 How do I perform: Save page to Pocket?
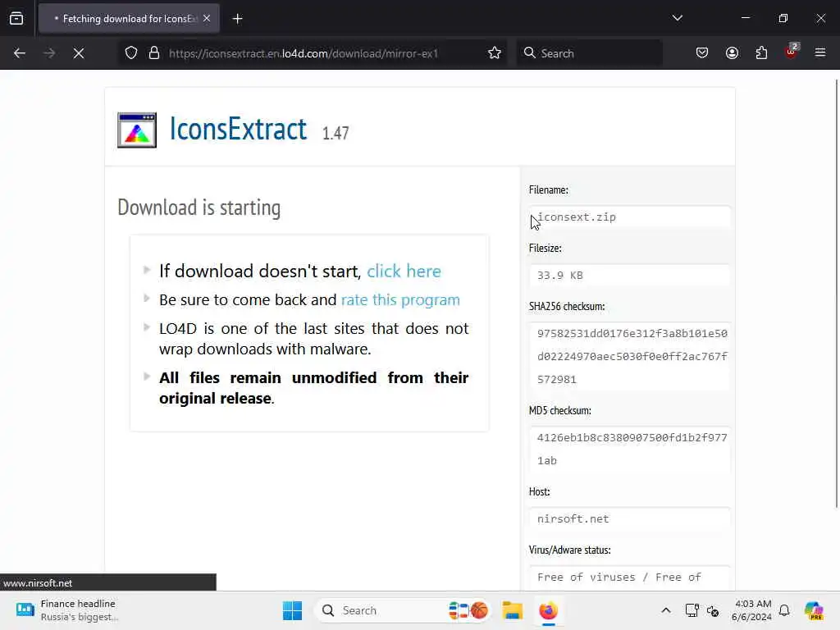pyautogui.click(x=702, y=53)
